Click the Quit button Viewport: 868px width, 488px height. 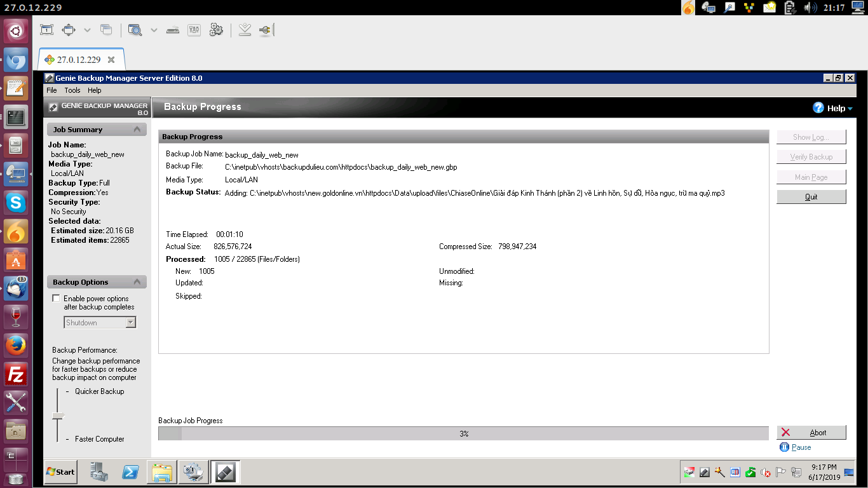(811, 197)
